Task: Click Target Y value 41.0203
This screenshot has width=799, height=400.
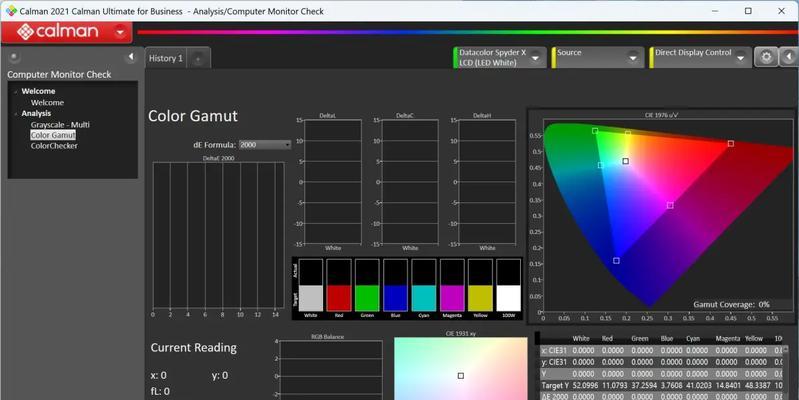Action: coord(699,386)
